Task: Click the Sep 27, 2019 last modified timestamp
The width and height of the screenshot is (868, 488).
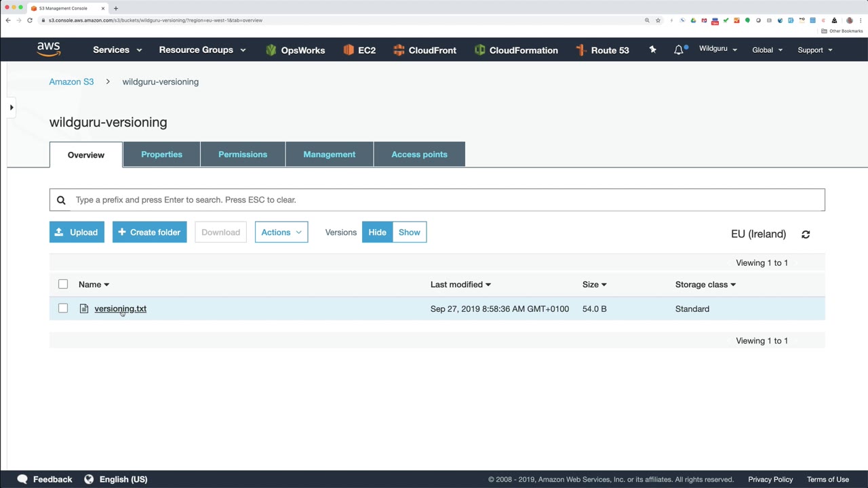Action: (500, 309)
